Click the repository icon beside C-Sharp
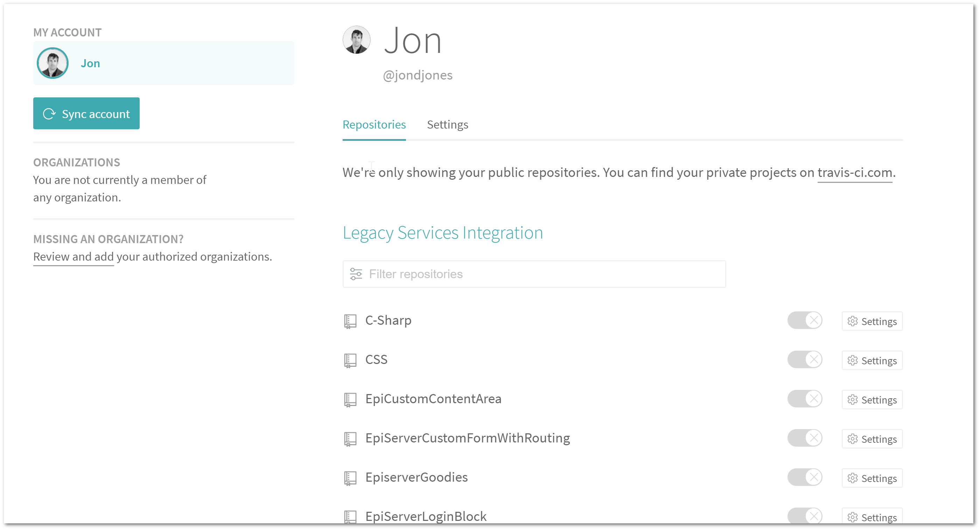This screenshot has height=530, width=980. [x=350, y=321]
